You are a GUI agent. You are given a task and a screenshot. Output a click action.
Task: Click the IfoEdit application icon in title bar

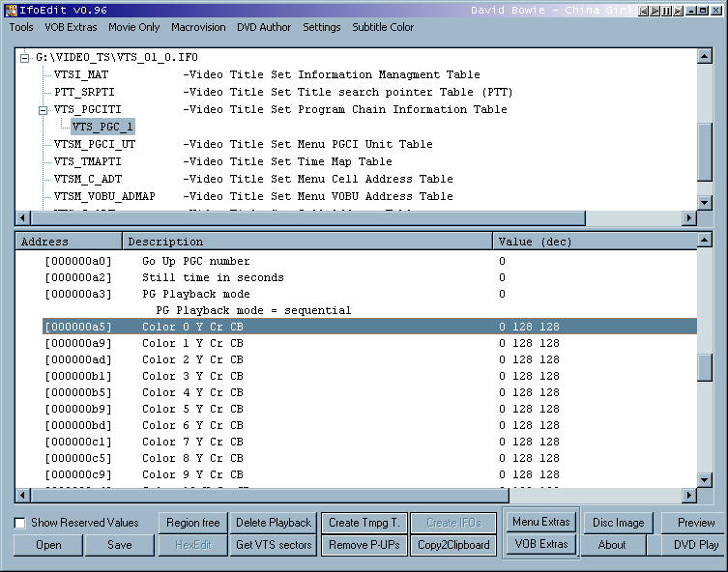[x=12, y=11]
